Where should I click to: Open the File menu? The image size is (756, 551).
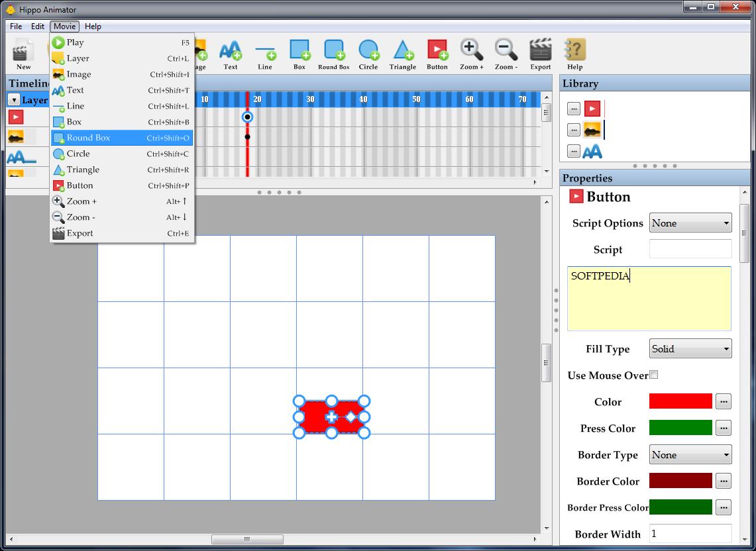click(16, 26)
